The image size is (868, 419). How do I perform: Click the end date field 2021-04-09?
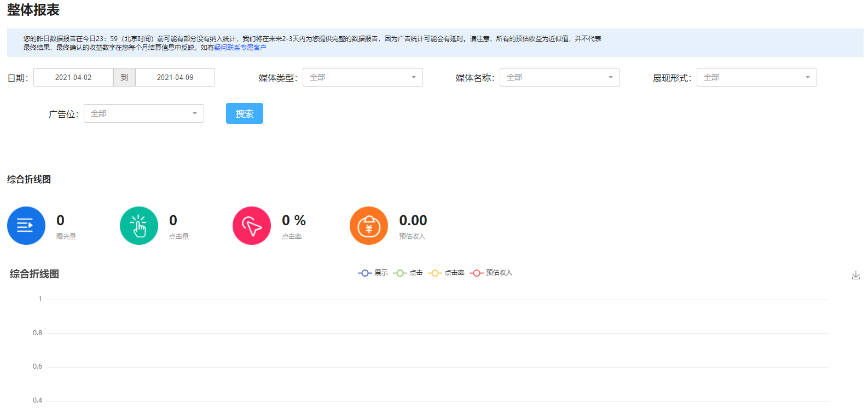[x=175, y=77]
